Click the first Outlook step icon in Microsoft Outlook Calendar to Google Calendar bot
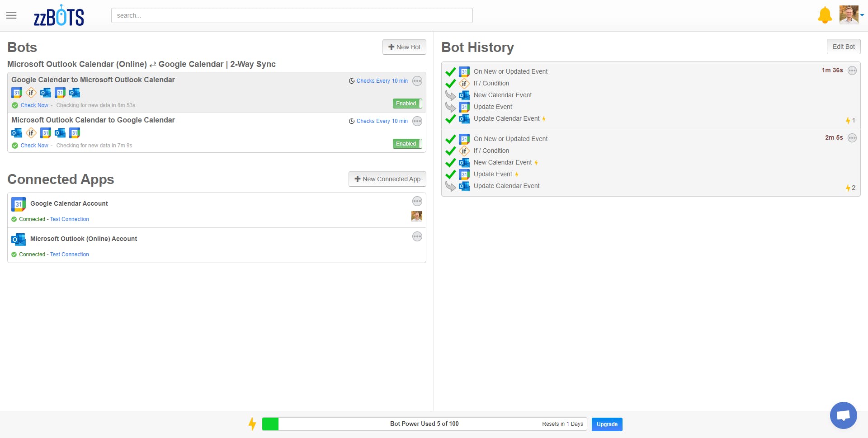Image resolution: width=868 pixels, height=438 pixels. pos(17,133)
